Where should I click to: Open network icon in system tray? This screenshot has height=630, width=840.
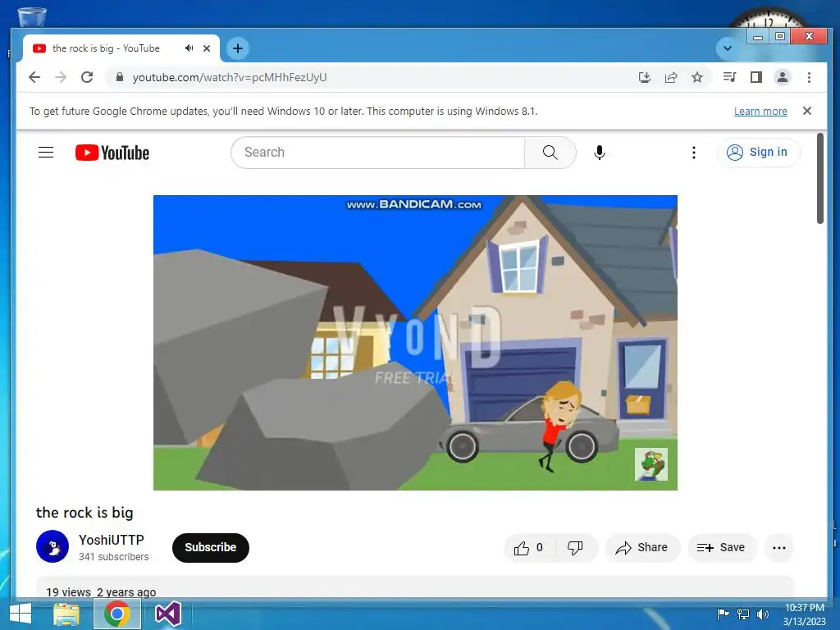(742, 614)
